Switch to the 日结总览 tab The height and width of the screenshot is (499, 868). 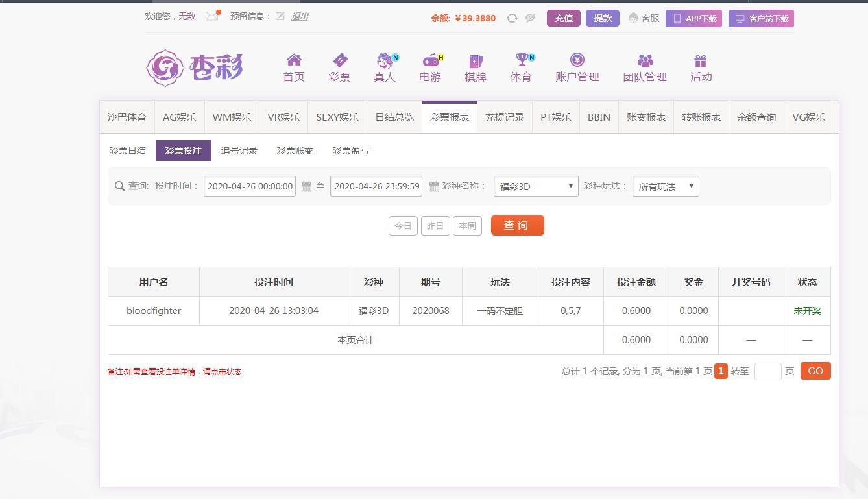(x=394, y=117)
